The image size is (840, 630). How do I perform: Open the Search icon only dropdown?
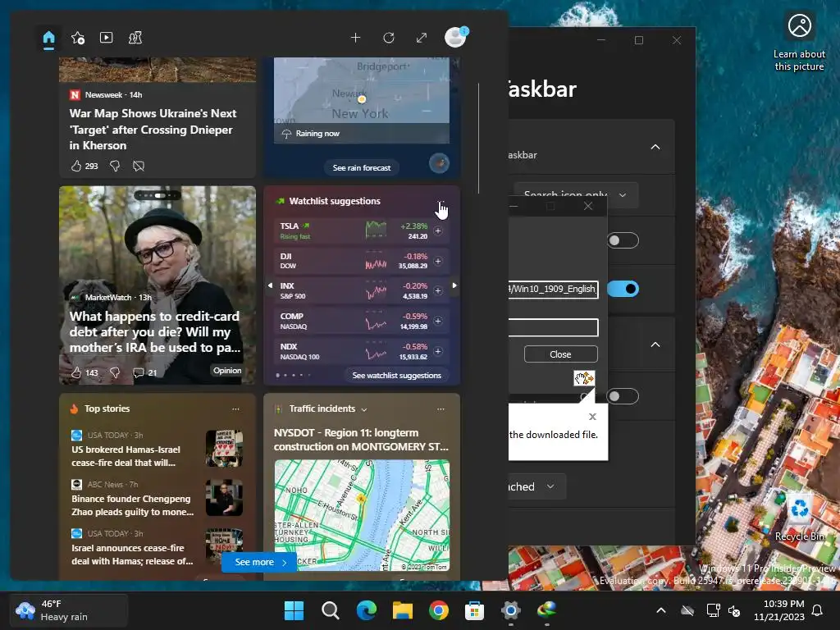click(x=576, y=195)
